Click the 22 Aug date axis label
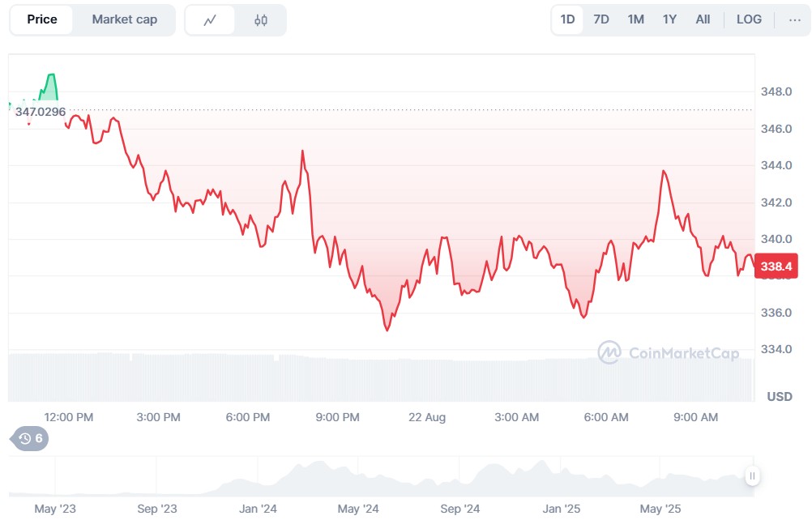 click(x=427, y=417)
